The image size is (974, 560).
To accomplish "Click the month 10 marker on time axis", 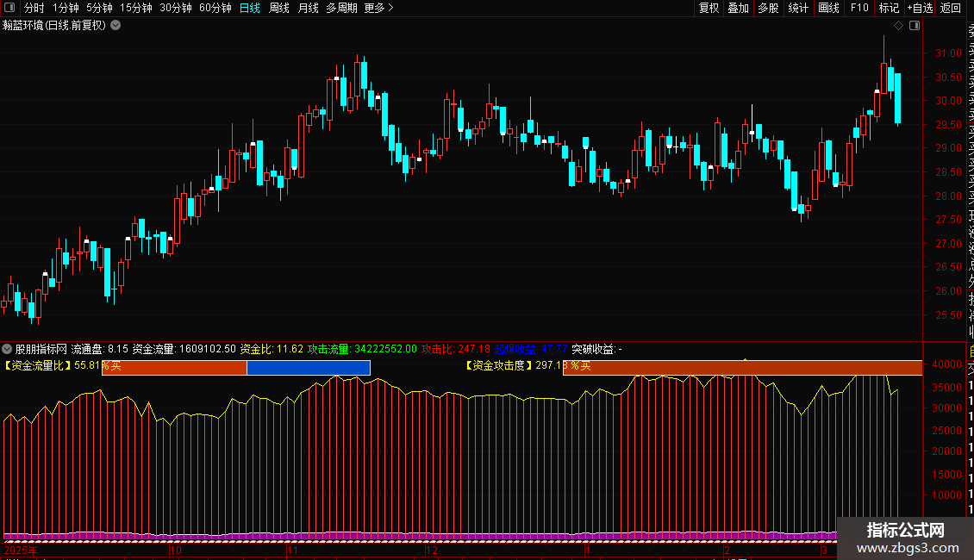I will (x=176, y=550).
